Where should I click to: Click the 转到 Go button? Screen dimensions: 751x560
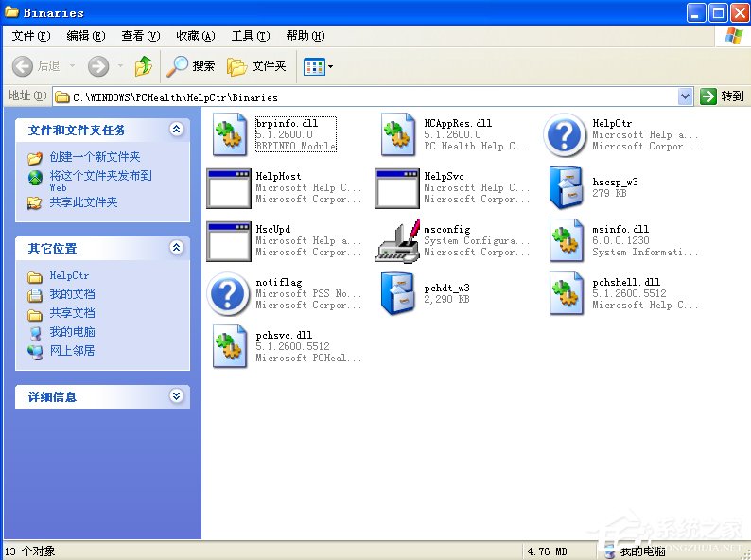(x=723, y=96)
